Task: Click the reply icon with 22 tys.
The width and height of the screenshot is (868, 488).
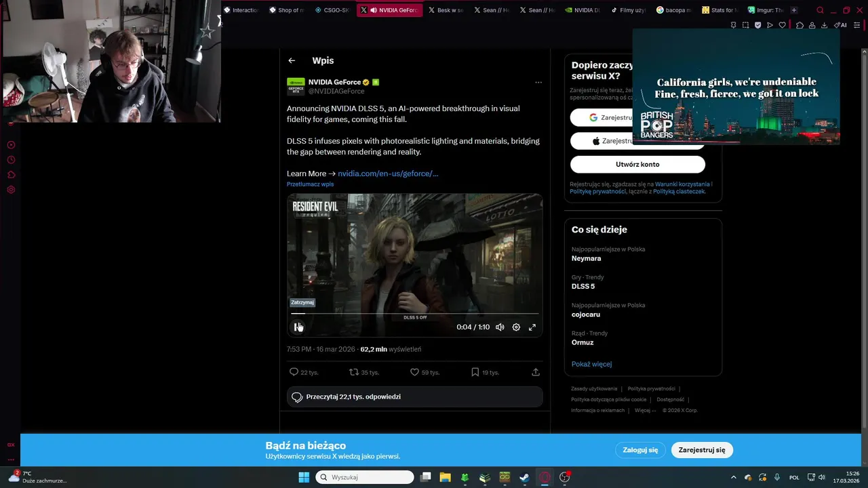Action: point(294,372)
